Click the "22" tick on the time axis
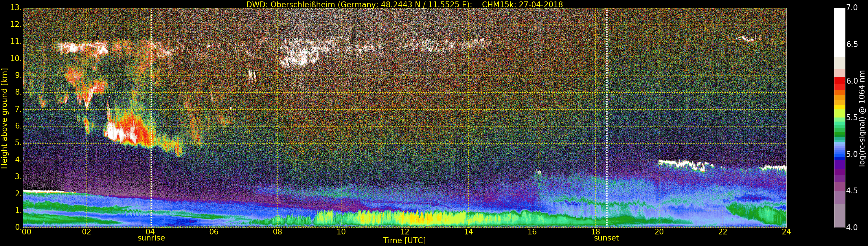Viewport: 868px width, 246px height. coord(723,232)
